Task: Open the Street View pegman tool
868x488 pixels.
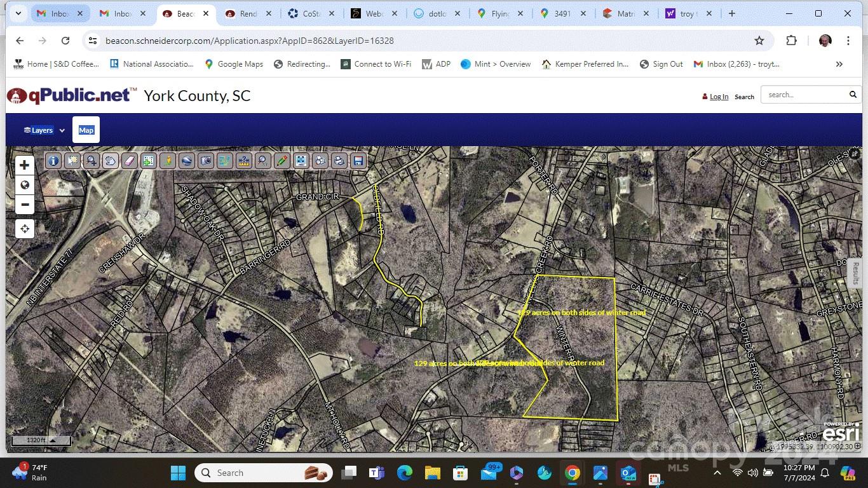Action: (x=167, y=161)
